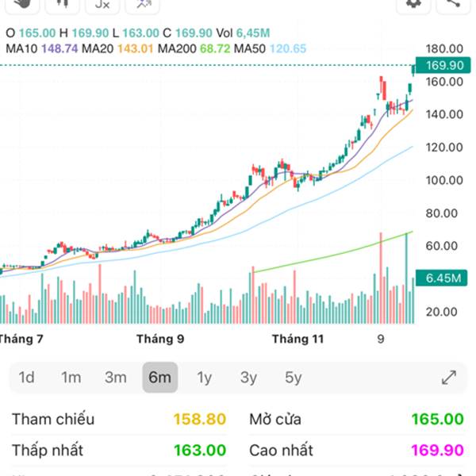The width and height of the screenshot is (476, 476).
Task: Select the 1d timeframe
Action: tap(27, 378)
